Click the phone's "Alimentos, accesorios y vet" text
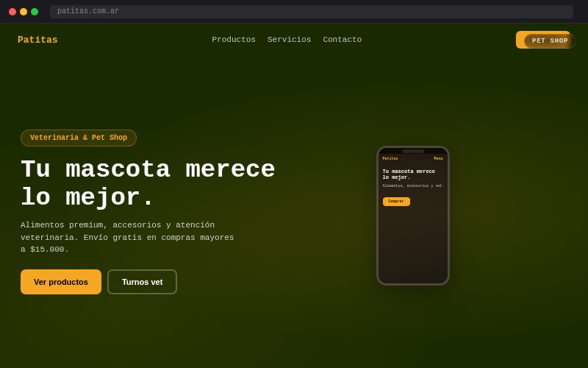 pos(412,186)
